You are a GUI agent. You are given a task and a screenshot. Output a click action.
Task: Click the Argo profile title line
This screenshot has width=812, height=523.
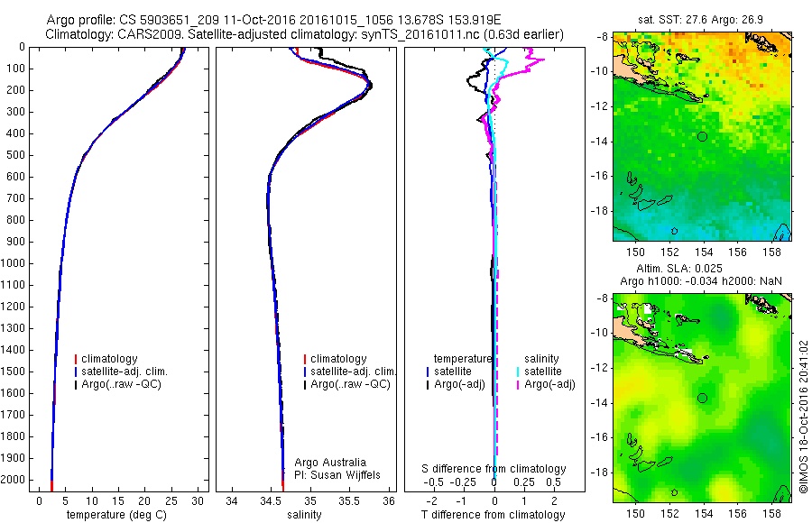(273, 20)
